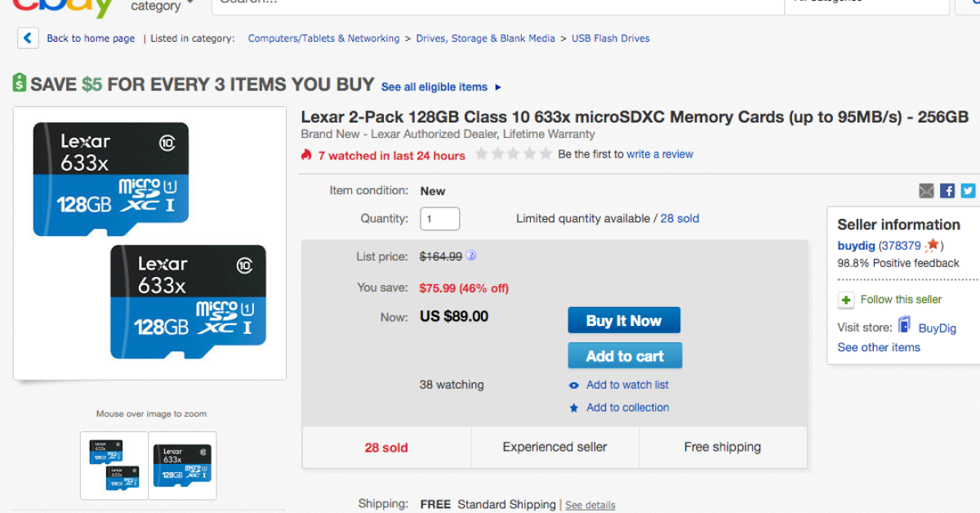Expand See all eligible items arrow

coord(498,87)
